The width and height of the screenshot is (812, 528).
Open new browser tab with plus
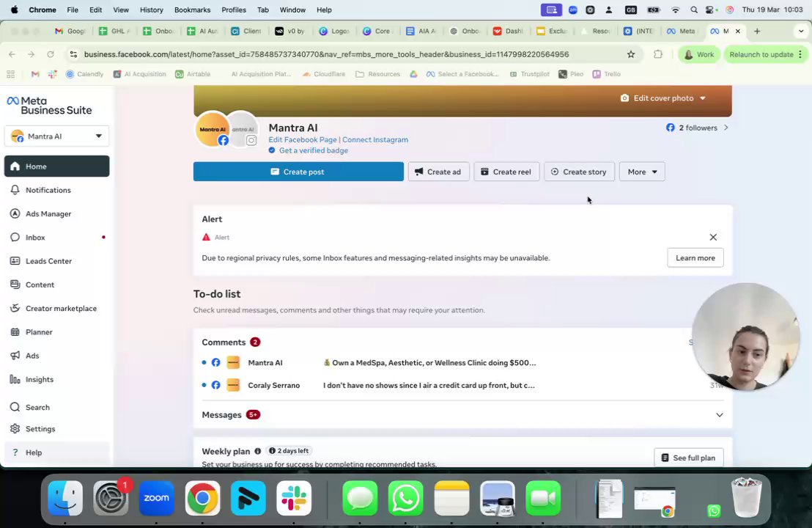click(x=757, y=31)
